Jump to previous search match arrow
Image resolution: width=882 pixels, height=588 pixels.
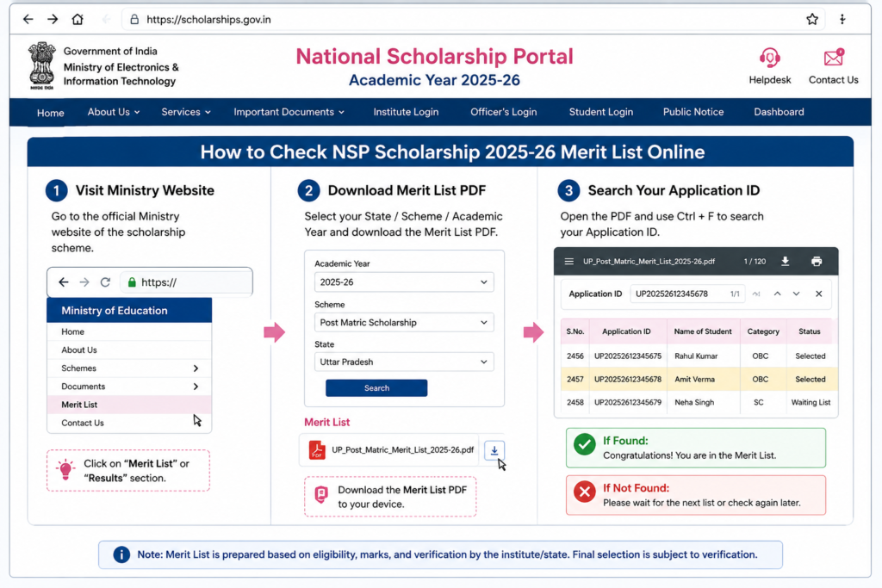778,294
